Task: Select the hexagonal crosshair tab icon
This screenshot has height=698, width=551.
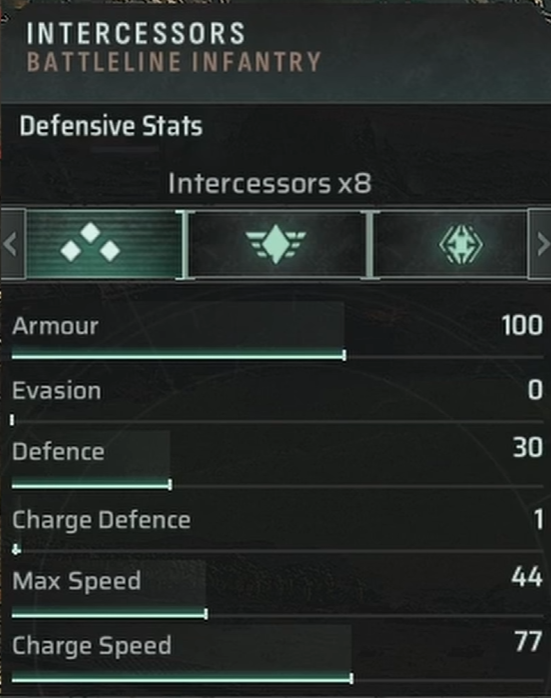Action: [461, 244]
